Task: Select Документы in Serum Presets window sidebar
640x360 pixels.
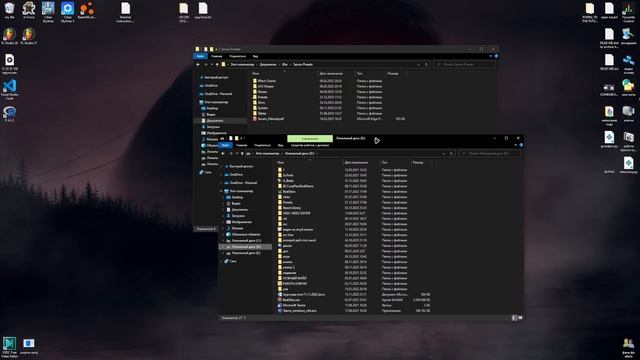Action: point(220,121)
